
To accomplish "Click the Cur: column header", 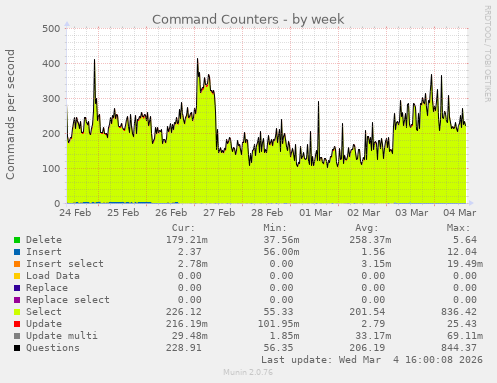I will pyautogui.click(x=183, y=228).
